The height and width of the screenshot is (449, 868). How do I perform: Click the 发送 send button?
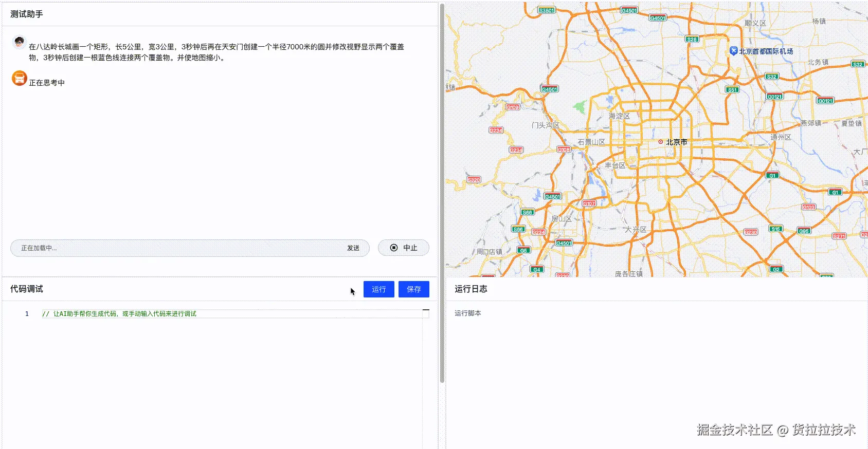[x=353, y=248]
